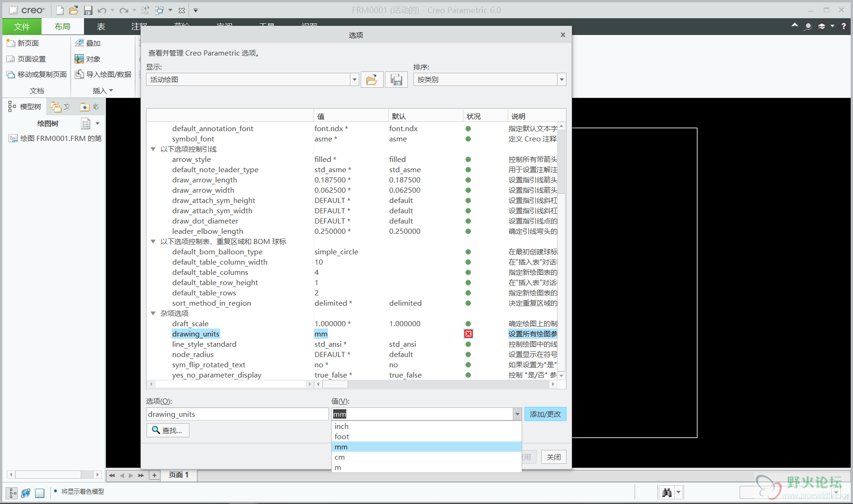Toggle the value combo dropdown arrow
The height and width of the screenshot is (504, 853).
(517, 414)
